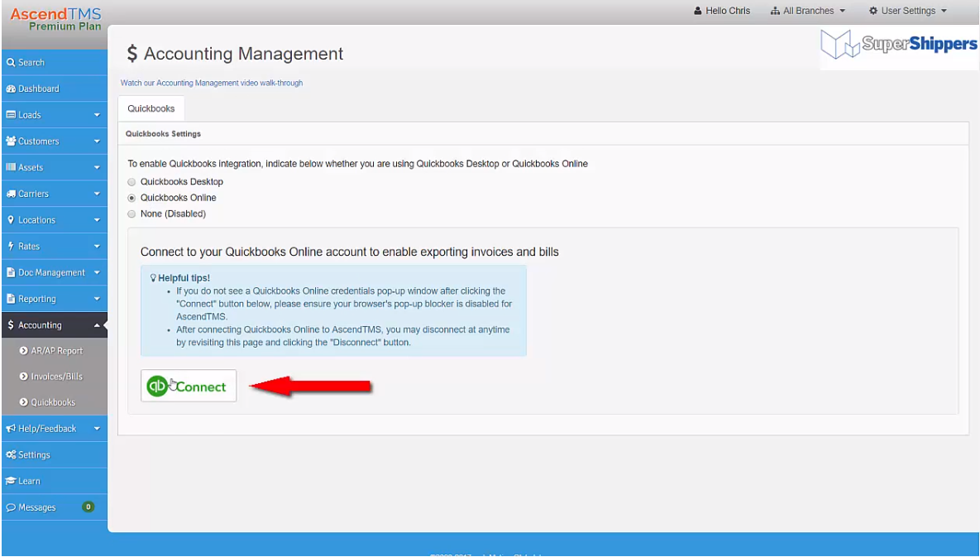Image resolution: width=980 pixels, height=557 pixels.
Task: Click the Loads list icon
Action: [11, 115]
